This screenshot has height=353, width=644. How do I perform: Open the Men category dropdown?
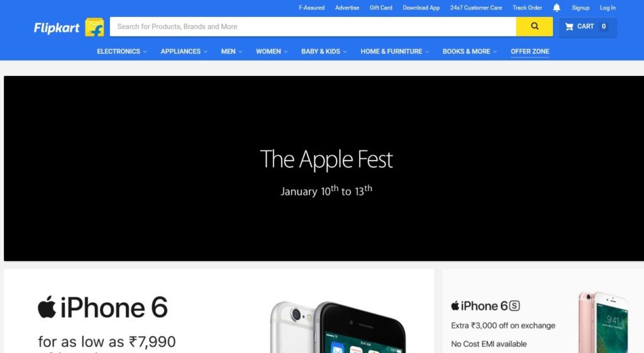point(231,52)
